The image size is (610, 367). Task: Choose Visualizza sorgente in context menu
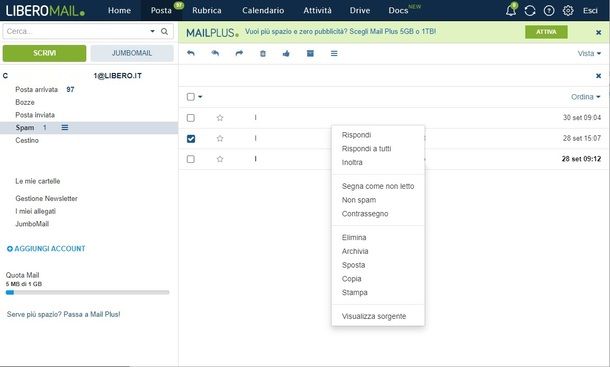pos(374,316)
